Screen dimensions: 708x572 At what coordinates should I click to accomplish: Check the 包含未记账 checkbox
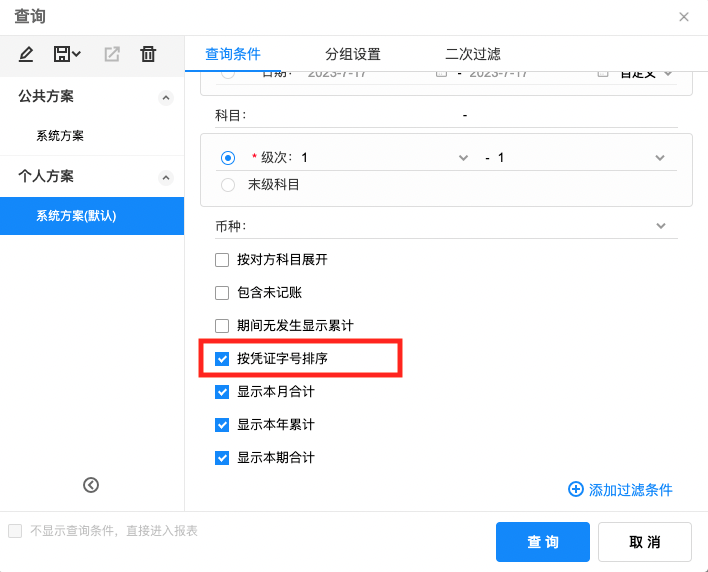pos(222,293)
